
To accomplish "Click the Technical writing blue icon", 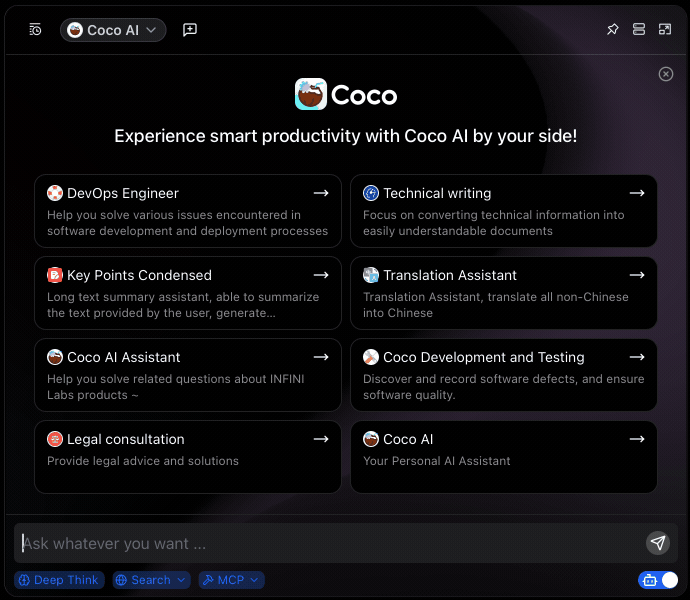I will click(x=371, y=193).
